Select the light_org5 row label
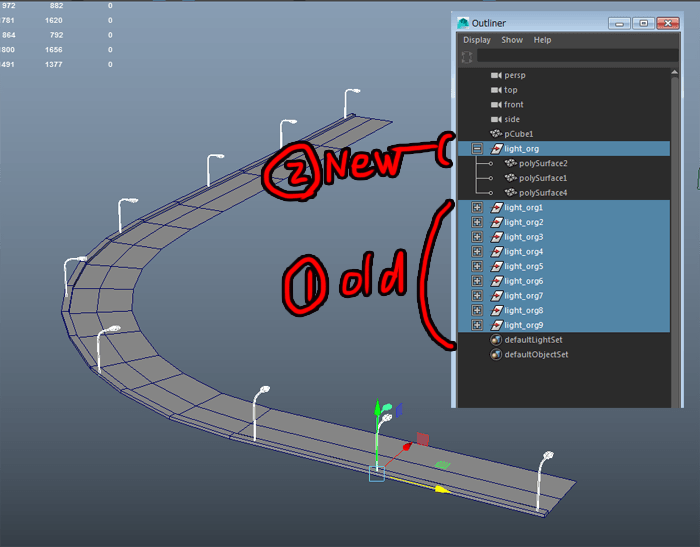The width and height of the screenshot is (700, 547). 524,266
